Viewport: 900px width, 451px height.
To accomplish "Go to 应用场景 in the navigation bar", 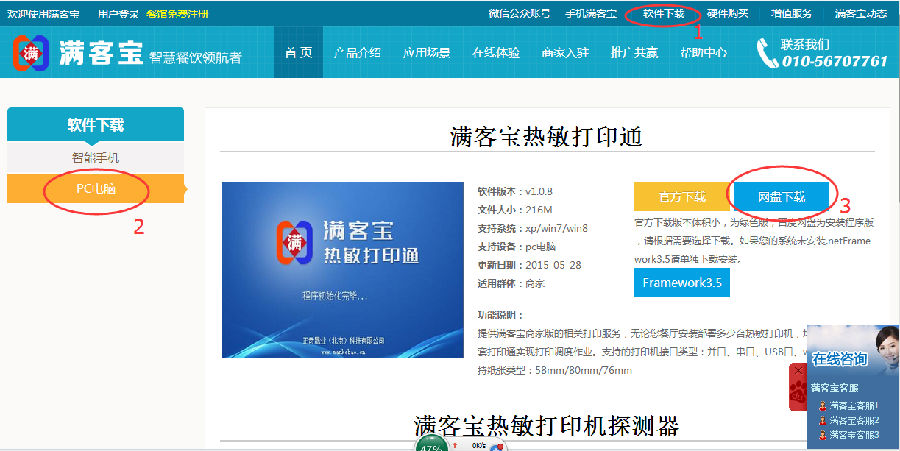I will point(426,53).
